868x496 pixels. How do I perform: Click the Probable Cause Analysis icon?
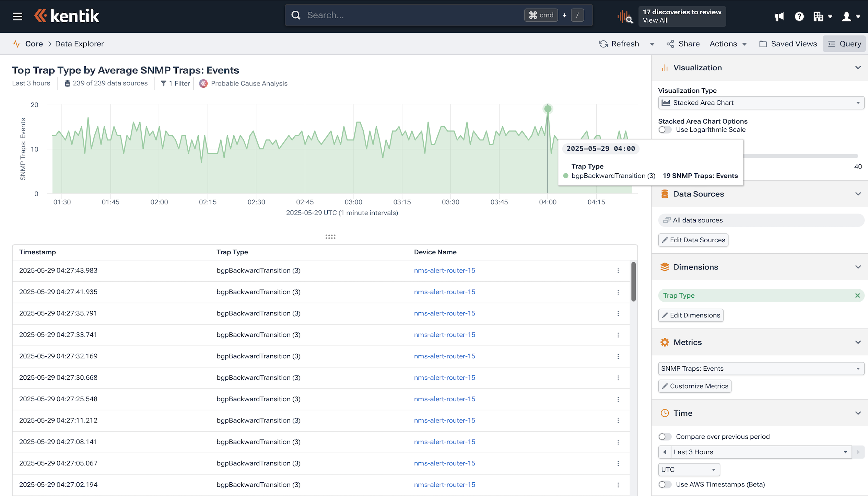(203, 83)
